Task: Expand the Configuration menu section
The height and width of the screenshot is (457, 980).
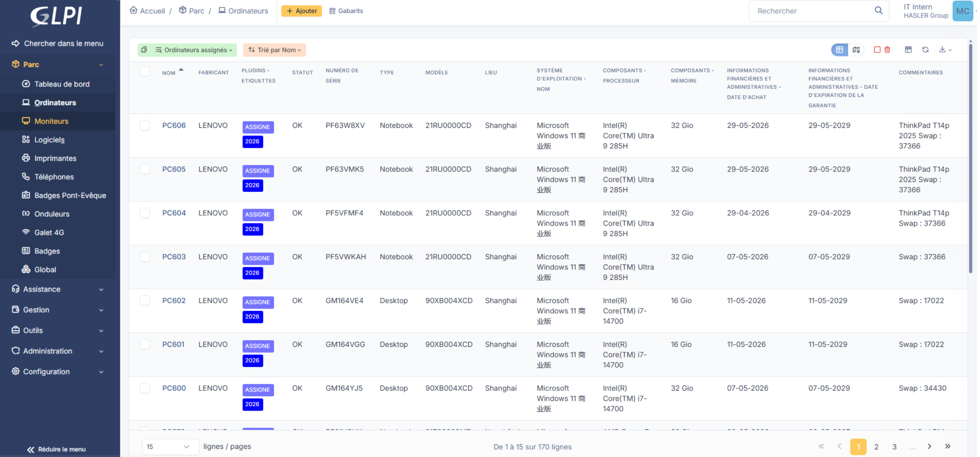Action: tap(57, 371)
